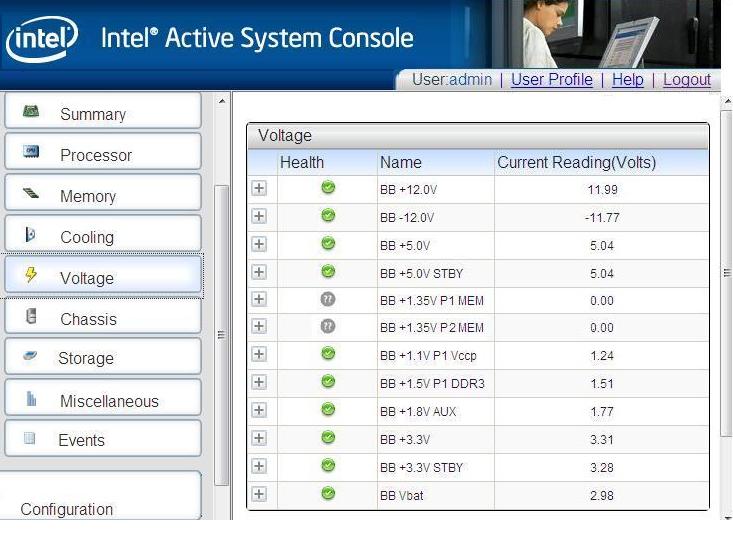733x535 pixels.
Task: Expand the BB +1.35V P2 MEM row
Action: tap(259, 326)
